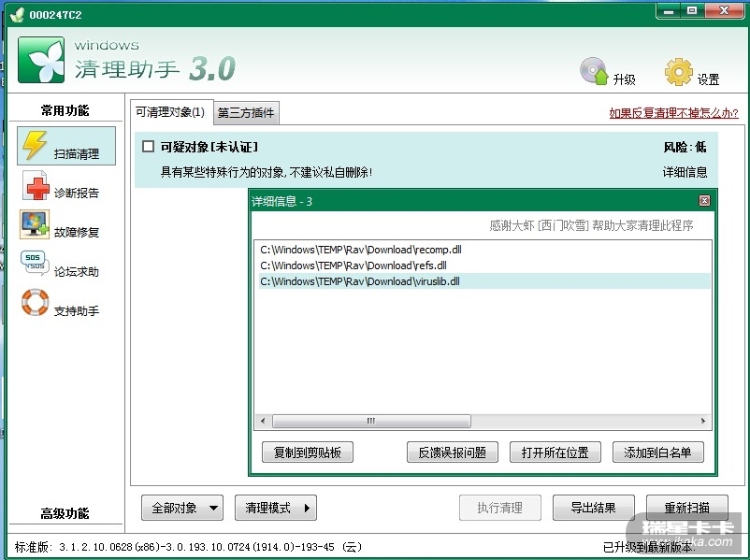Maximize the 000247C2 window
750x560 pixels.
(x=692, y=11)
